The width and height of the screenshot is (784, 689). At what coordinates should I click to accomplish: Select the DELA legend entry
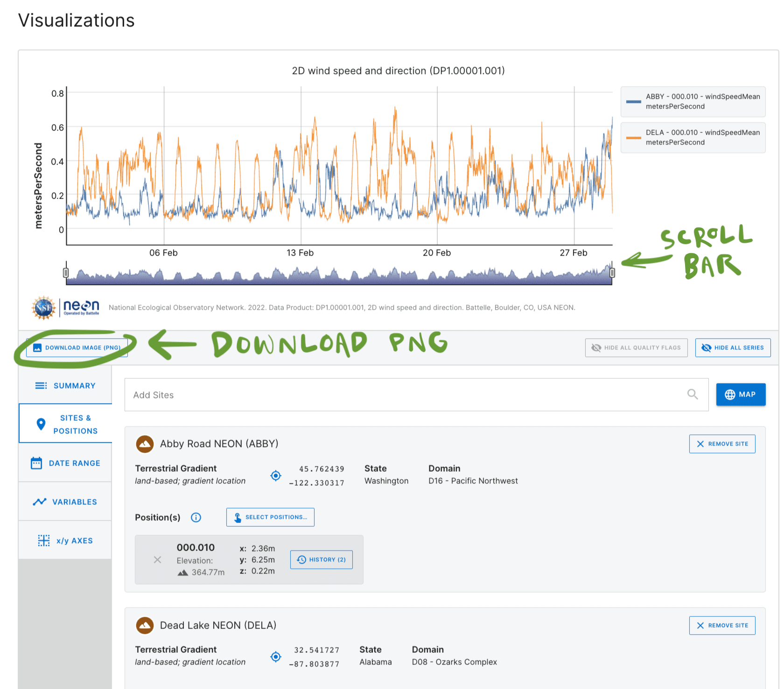693,137
